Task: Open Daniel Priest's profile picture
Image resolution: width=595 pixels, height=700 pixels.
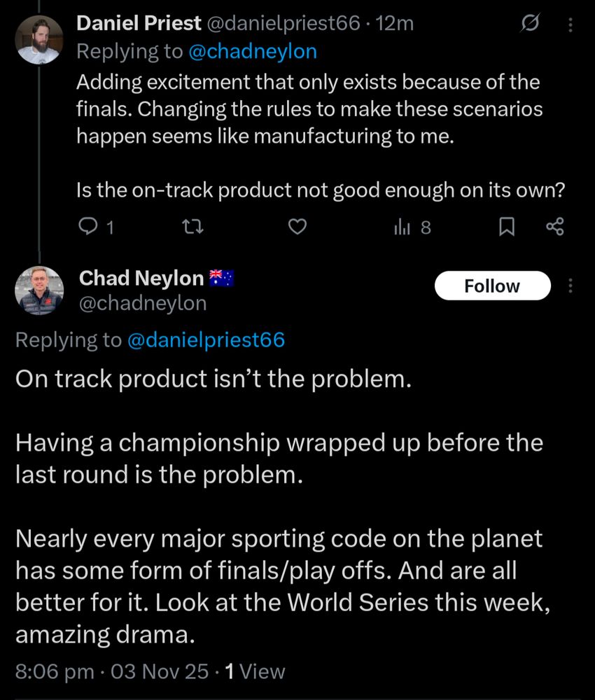Action: tap(39, 40)
